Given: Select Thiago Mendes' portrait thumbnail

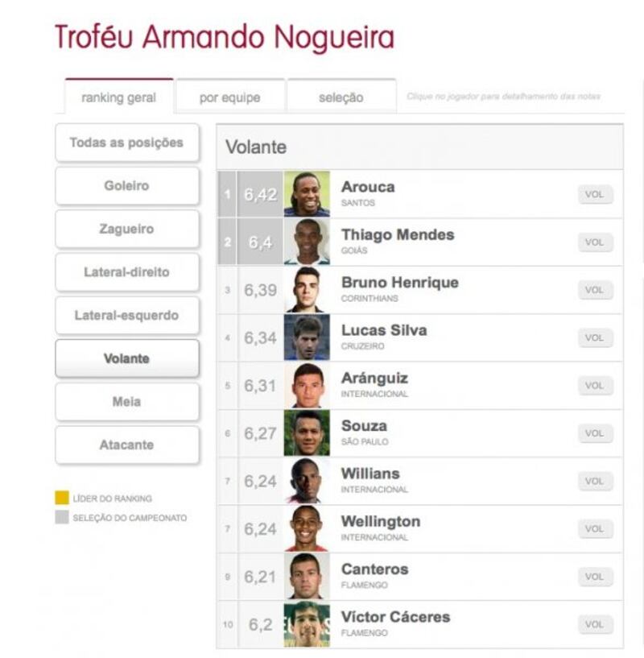Looking at the screenshot, I should point(307,242).
